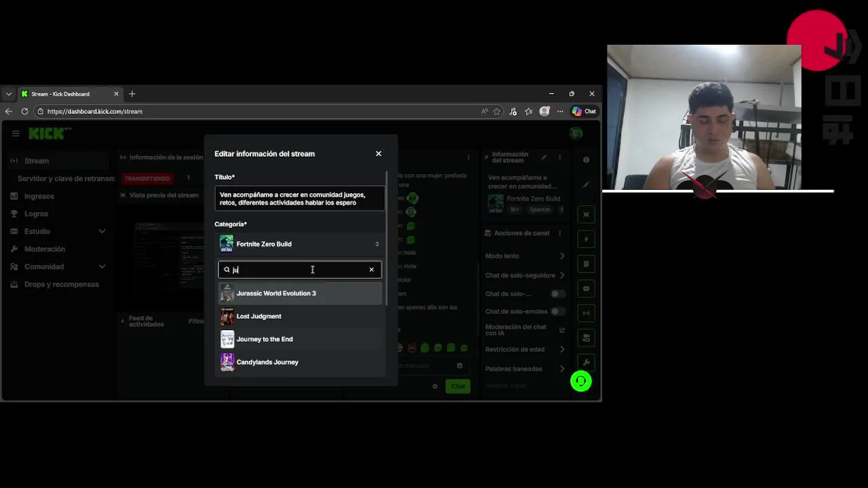
Task: Open the Fortnite Zero Build category dropdown
Action: [300, 244]
